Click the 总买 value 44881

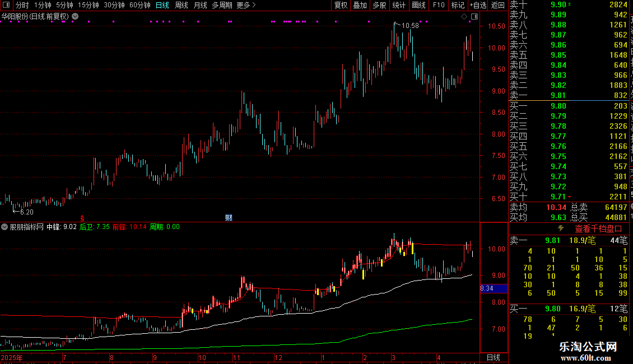point(616,217)
